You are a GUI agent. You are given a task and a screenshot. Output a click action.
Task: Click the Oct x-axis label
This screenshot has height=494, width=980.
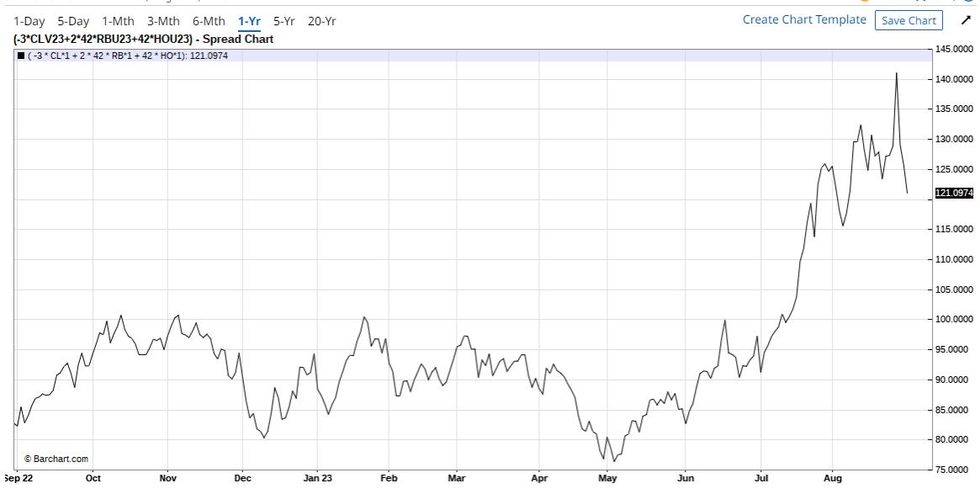(93, 478)
